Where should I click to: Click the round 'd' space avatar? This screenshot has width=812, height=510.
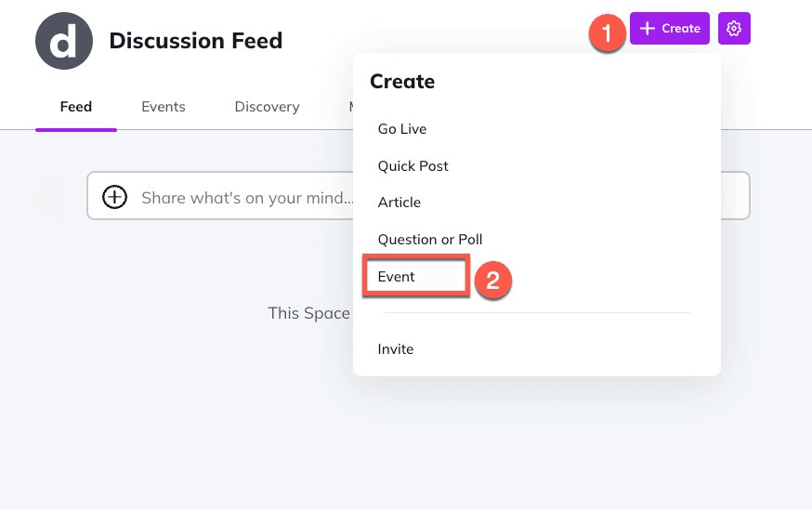coord(63,40)
